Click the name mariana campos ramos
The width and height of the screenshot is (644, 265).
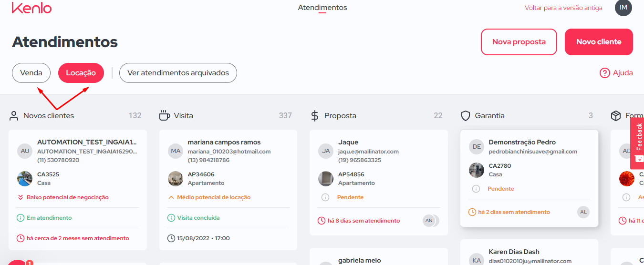[224, 142]
